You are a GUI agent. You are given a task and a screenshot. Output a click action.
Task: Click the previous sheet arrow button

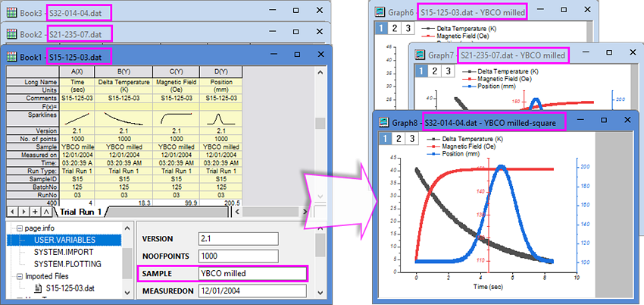click(13, 212)
